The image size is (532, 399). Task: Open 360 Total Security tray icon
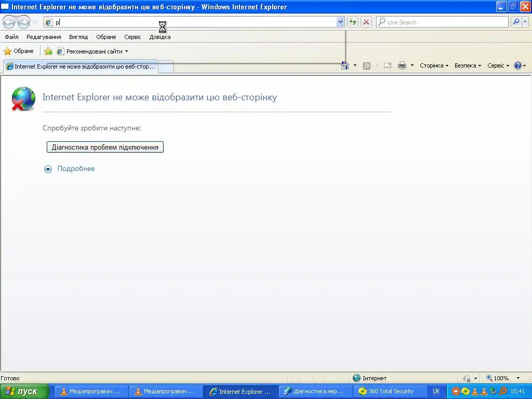click(465, 392)
